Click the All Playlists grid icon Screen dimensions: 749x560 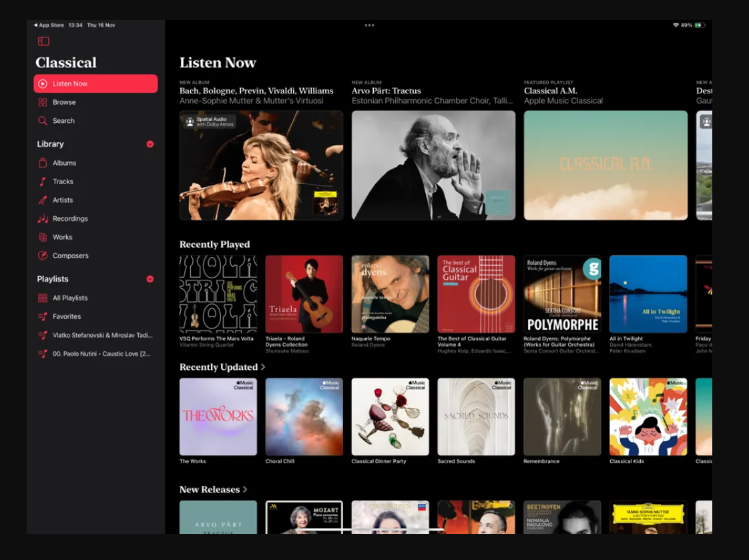(x=43, y=298)
